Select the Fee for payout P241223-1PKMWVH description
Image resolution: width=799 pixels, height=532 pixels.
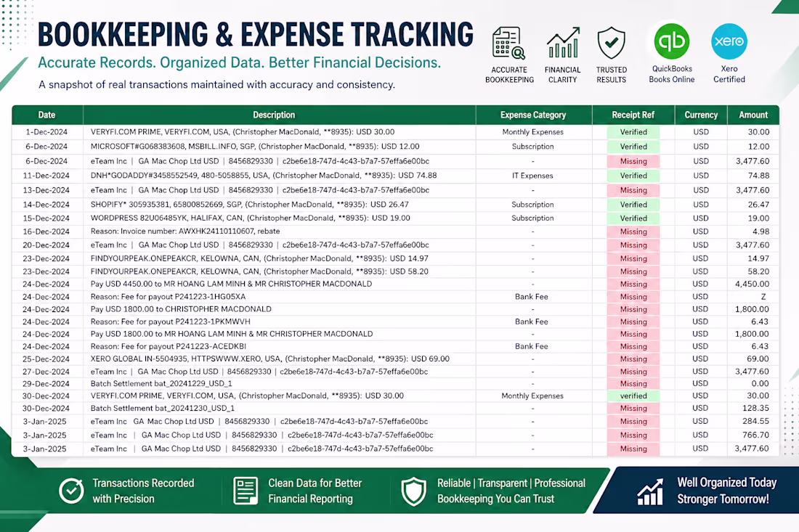click(x=170, y=322)
